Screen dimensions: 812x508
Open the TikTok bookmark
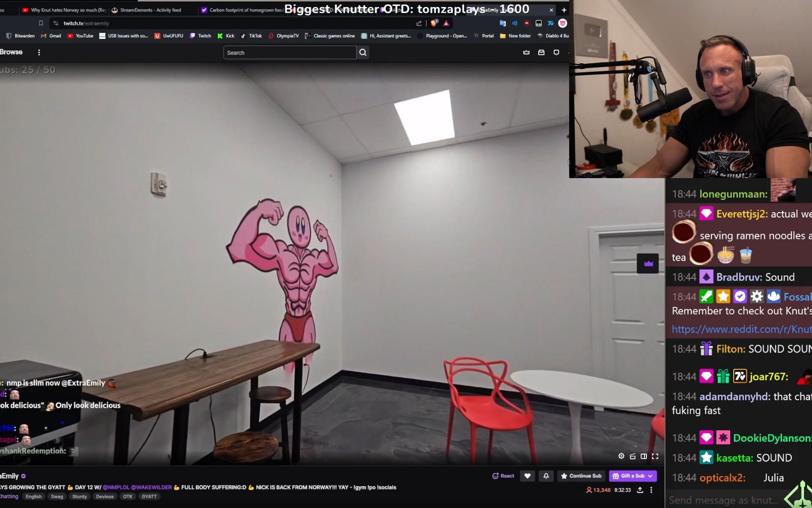pos(251,36)
